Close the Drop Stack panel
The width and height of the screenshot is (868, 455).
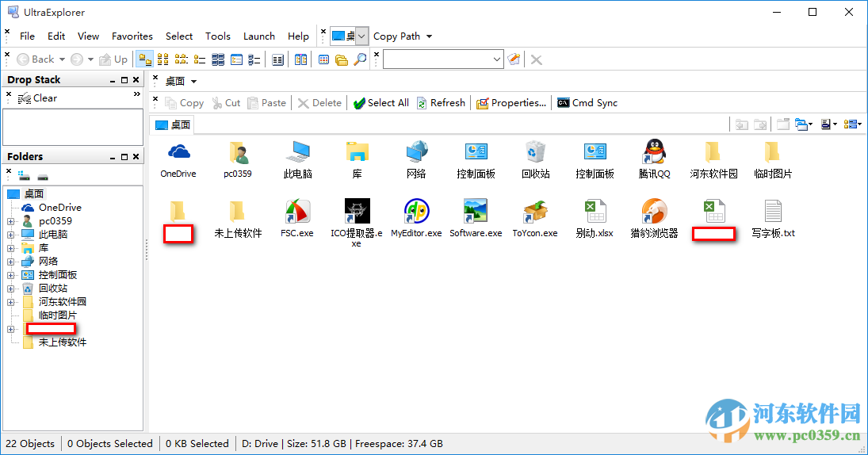(x=136, y=80)
